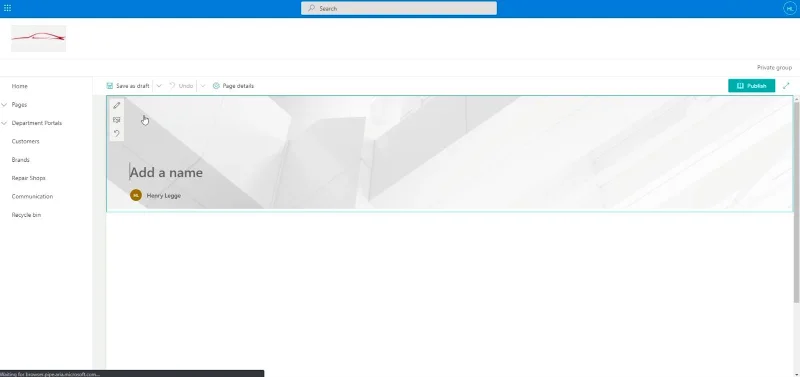
Task: Open Repair Shops navigation link
Action: click(x=29, y=178)
